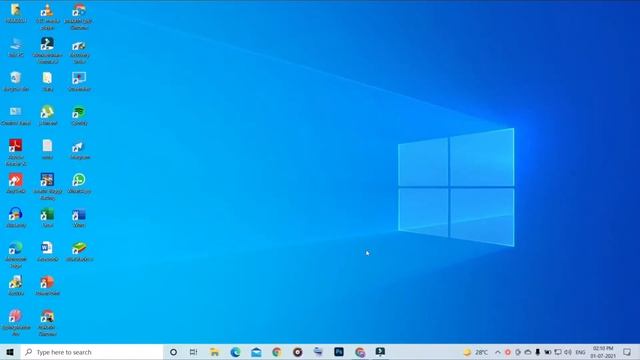Screen dimensions: 640x360
Task: Click the red circle tray icon
Action: coord(508,352)
